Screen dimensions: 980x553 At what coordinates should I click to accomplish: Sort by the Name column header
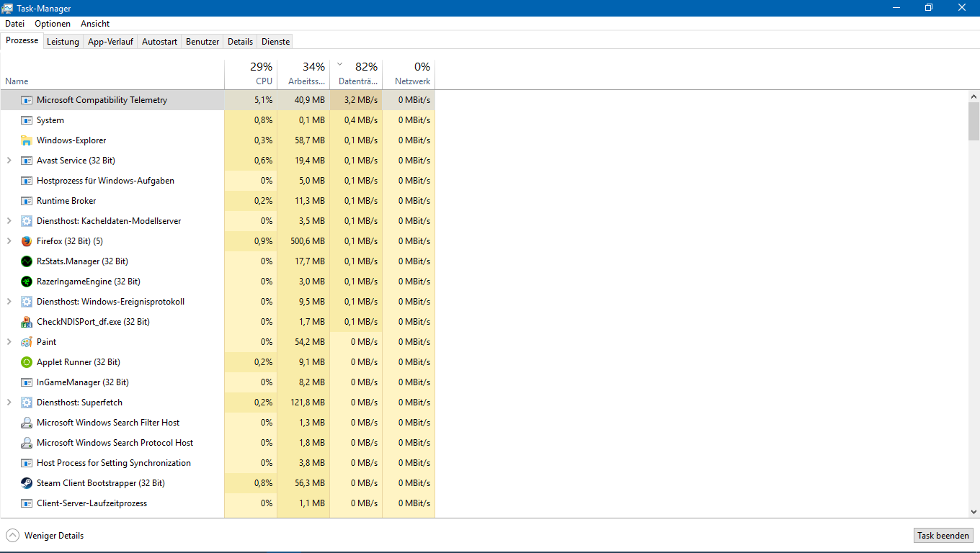pyautogui.click(x=112, y=73)
